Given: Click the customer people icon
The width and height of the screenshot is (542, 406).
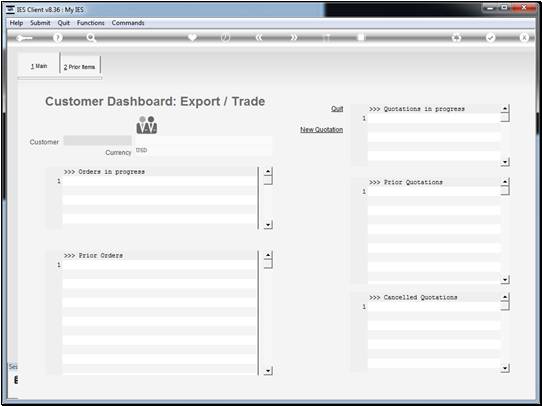Looking at the screenshot, I should [x=147, y=125].
